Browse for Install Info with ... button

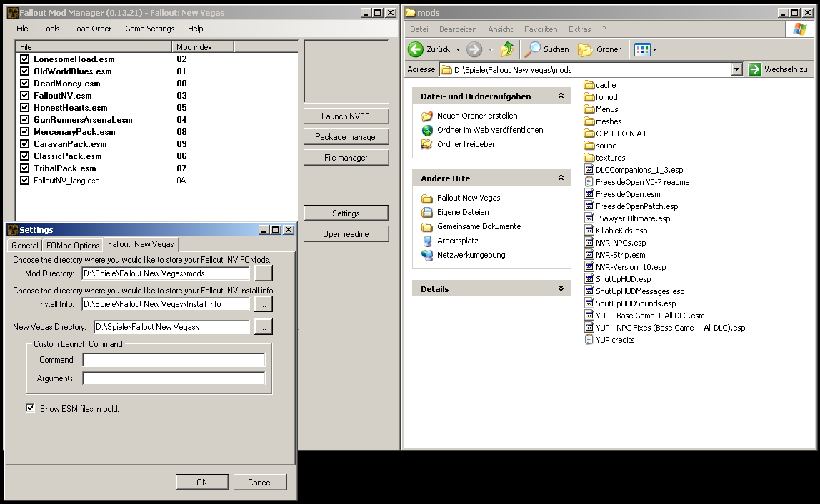click(264, 304)
